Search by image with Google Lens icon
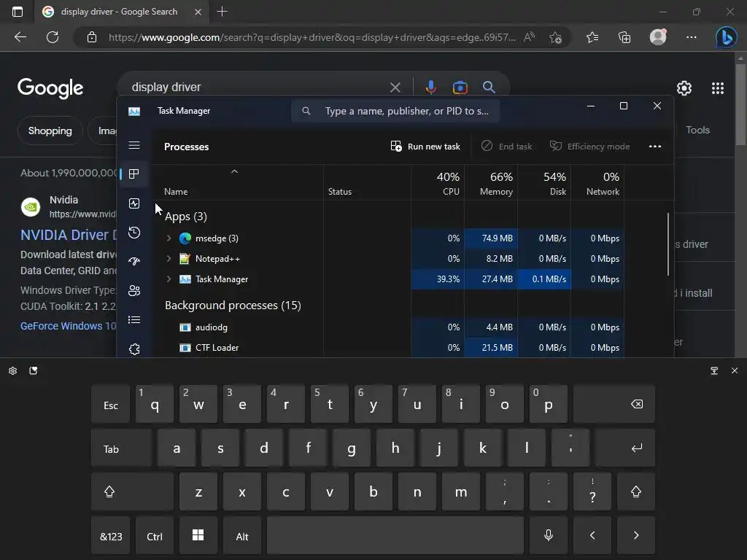 click(460, 87)
